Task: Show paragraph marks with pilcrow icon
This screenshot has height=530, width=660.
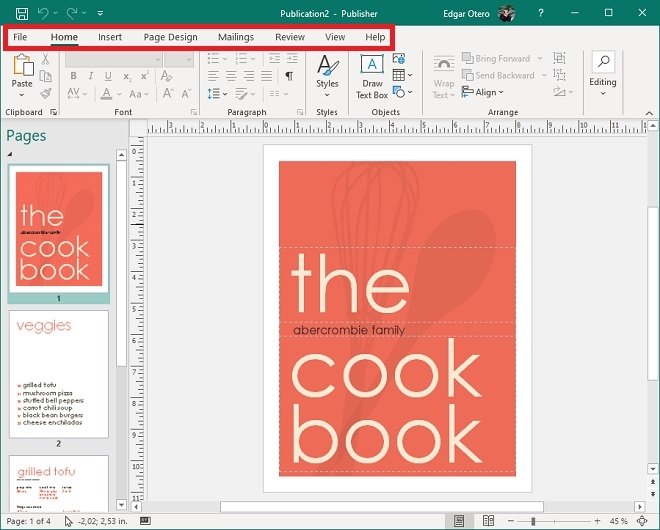Action: pyautogui.click(x=289, y=76)
